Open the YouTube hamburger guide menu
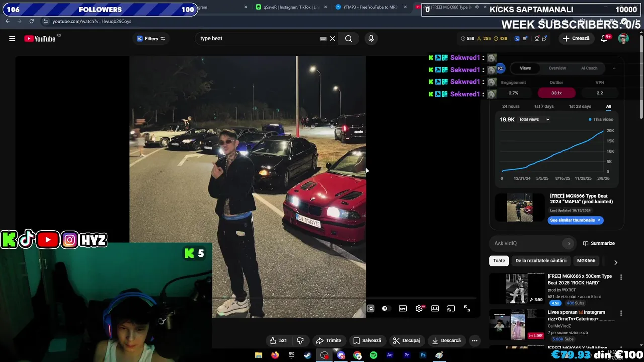The width and height of the screenshot is (644, 362). (x=12, y=39)
